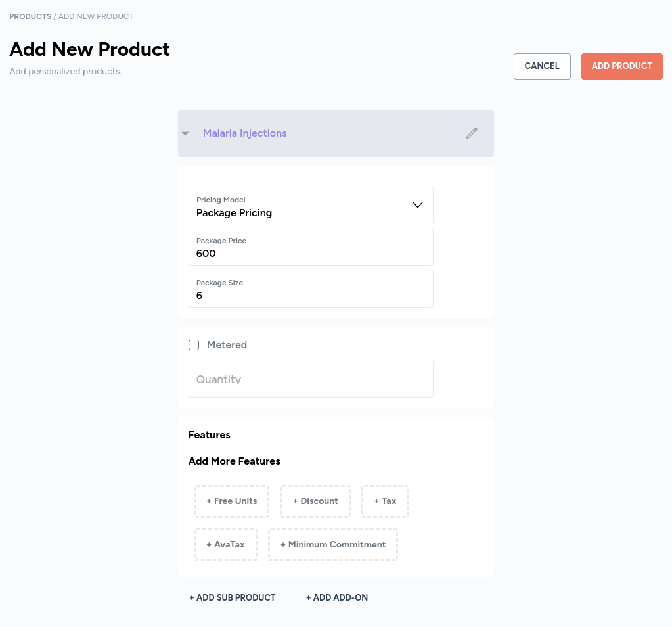Collapse the Malaria Injections section triangle
The image size is (672, 627).
click(185, 134)
